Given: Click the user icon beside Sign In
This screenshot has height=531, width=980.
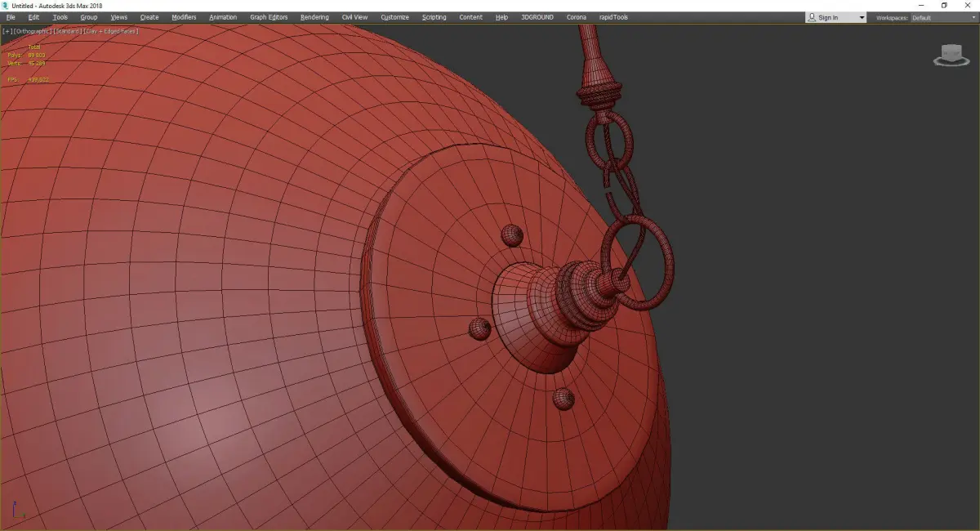Looking at the screenshot, I should [x=812, y=17].
